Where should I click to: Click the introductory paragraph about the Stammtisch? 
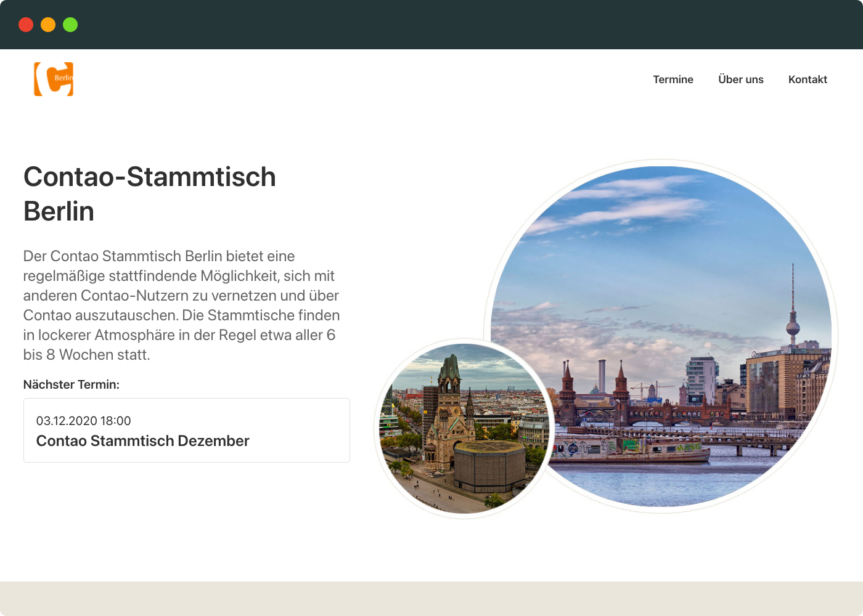pos(181,306)
